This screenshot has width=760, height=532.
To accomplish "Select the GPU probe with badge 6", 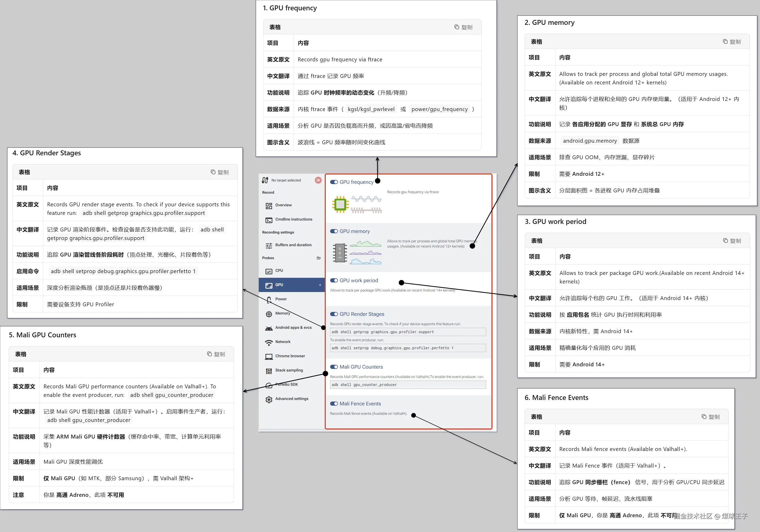I will [x=291, y=285].
